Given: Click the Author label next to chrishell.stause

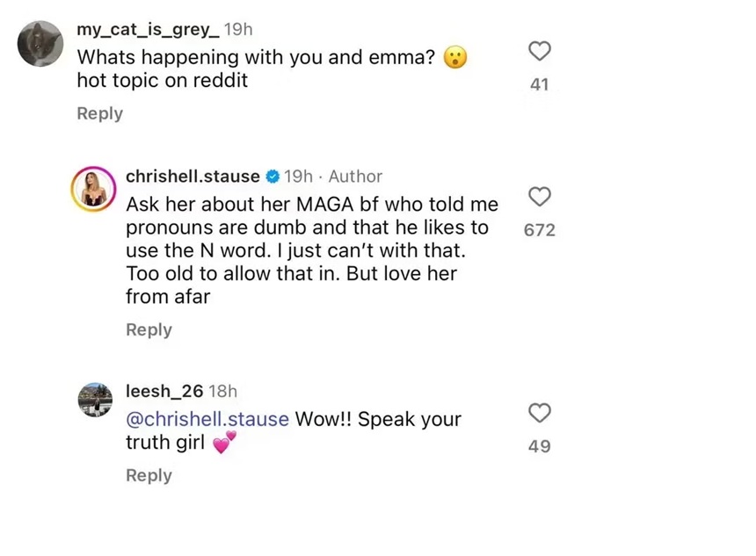Looking at the screenshot, I should 355,177.
